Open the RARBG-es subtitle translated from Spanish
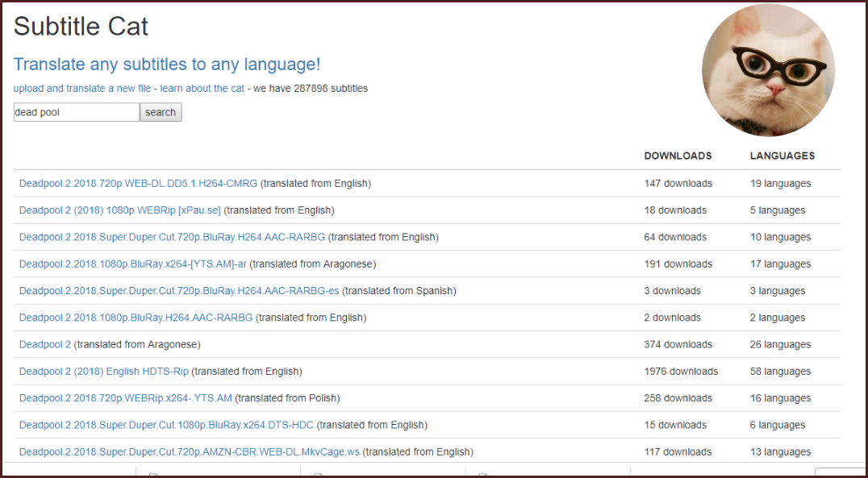 (x=179, y=291)
